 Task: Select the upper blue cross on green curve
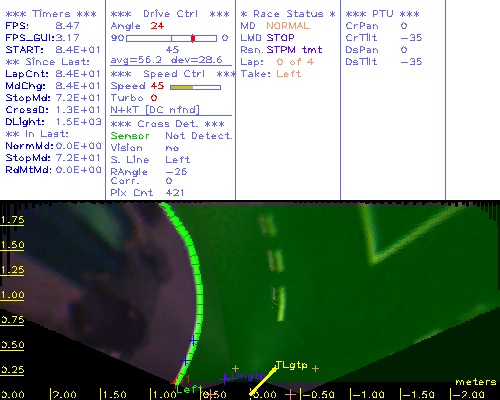click(x=193, y=341)
